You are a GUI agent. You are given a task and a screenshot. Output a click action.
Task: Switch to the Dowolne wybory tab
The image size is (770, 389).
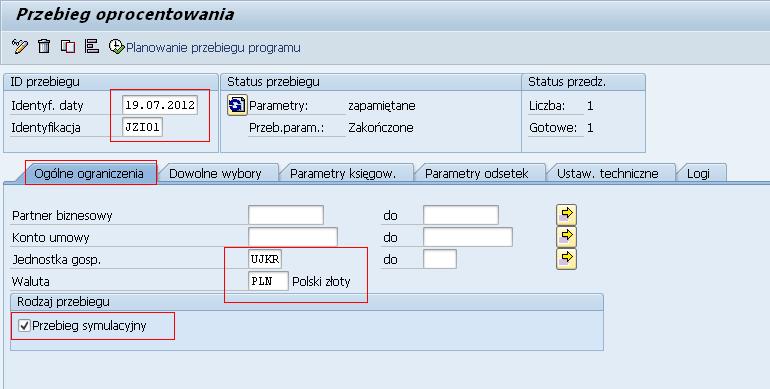[215, 173]
